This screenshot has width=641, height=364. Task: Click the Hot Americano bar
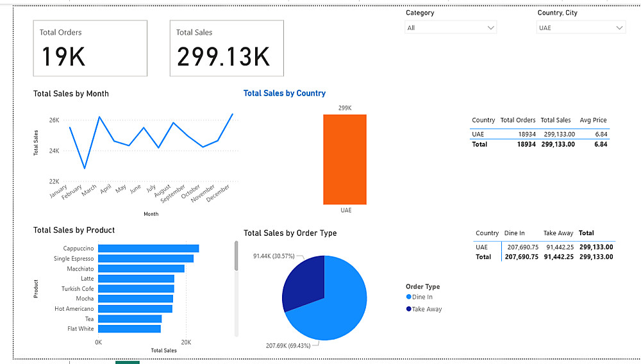click(x=135, y=309)
